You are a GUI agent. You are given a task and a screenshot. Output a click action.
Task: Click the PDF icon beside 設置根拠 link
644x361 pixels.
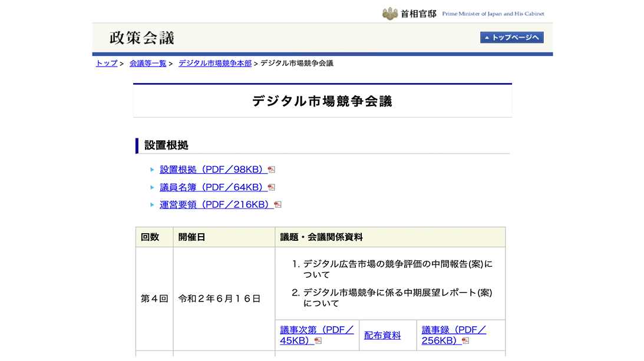pos(272,170)
